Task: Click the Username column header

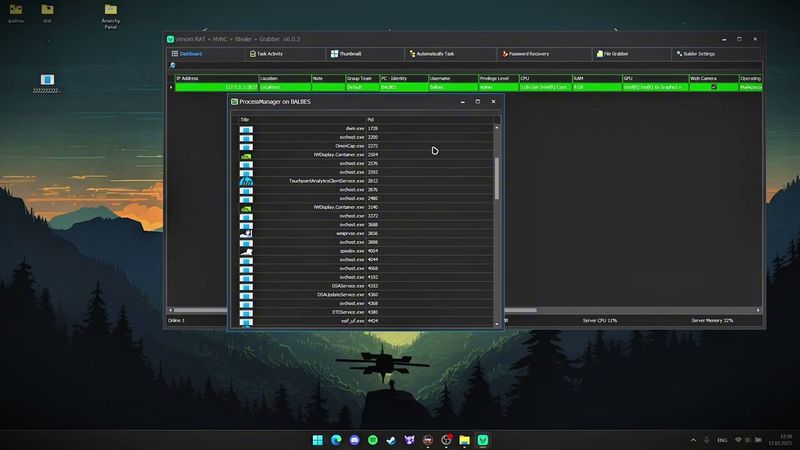Action: coord(453,78)
